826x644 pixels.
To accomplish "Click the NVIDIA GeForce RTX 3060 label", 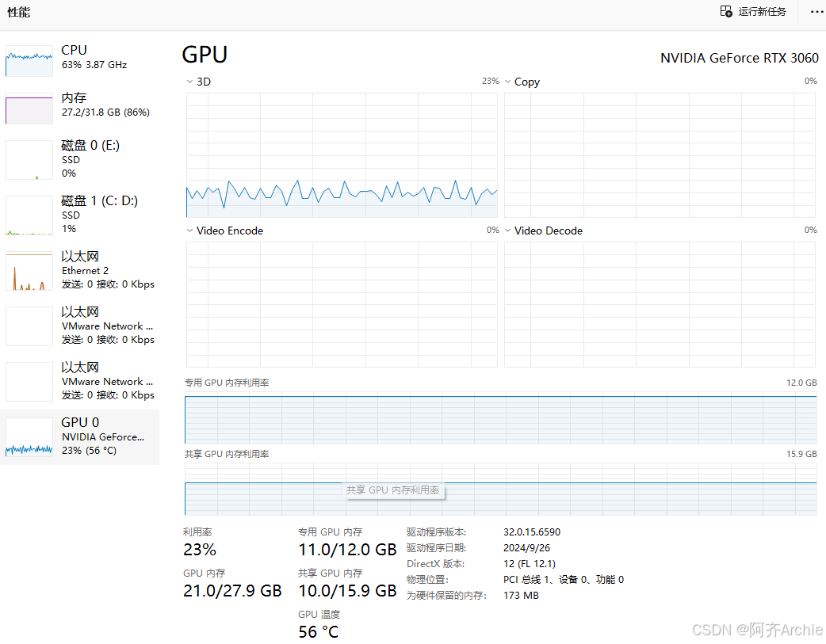I will point(740,58).
